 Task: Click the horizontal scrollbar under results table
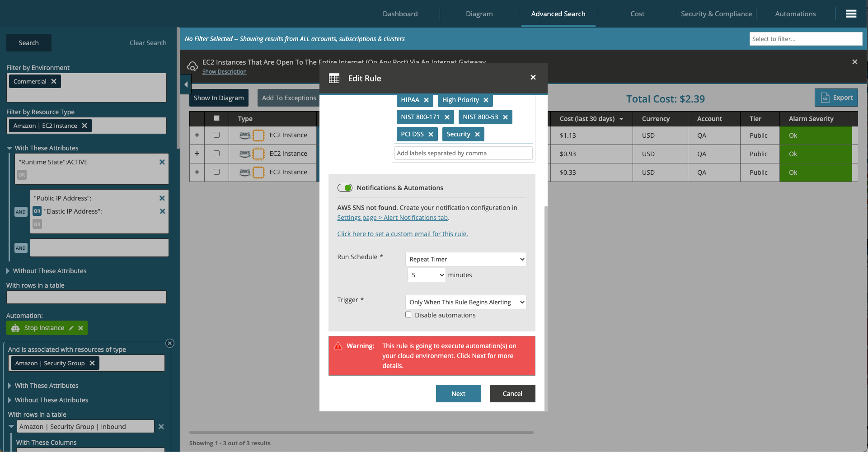tap(361, 432)
